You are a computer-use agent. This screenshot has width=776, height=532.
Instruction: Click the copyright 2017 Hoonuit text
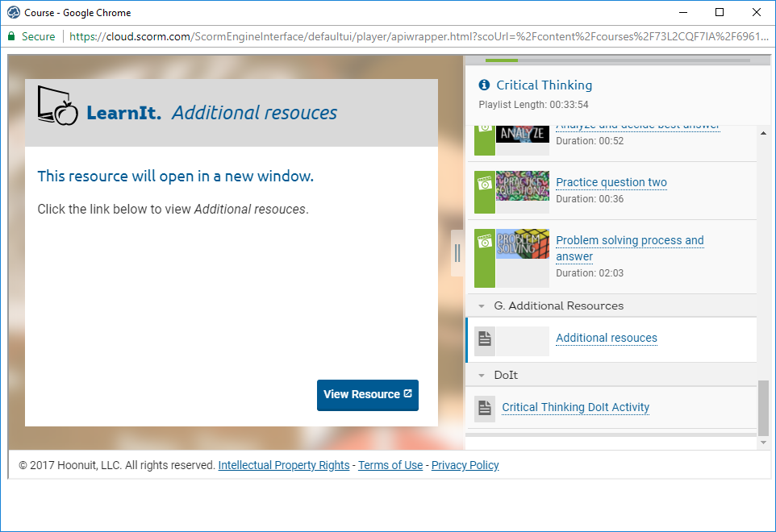(117, 465)
